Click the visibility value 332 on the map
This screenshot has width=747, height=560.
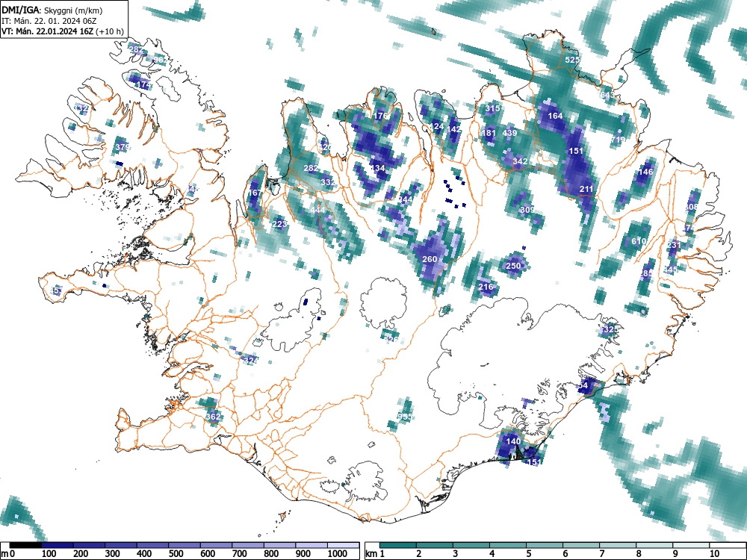coord(328,182)
